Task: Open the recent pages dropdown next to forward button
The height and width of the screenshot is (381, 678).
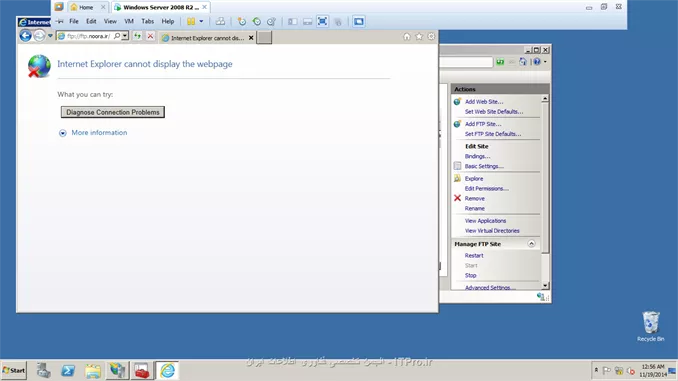Action: [50, 36]
